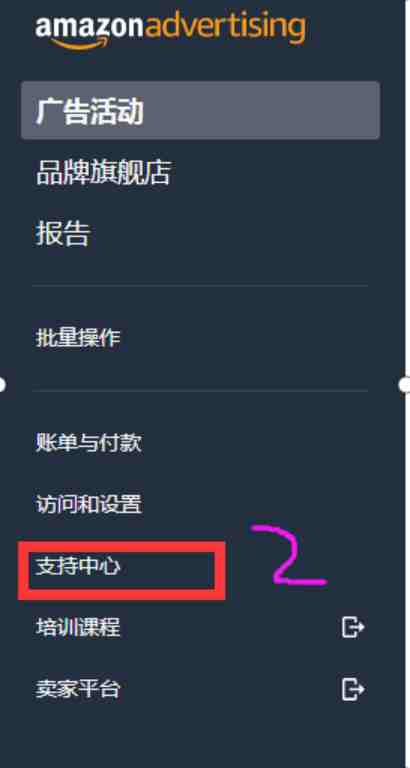Click divider line below 报告
The height and width of the screenshot is (768, 410).
pyautogui.click(x=200, y=285)
